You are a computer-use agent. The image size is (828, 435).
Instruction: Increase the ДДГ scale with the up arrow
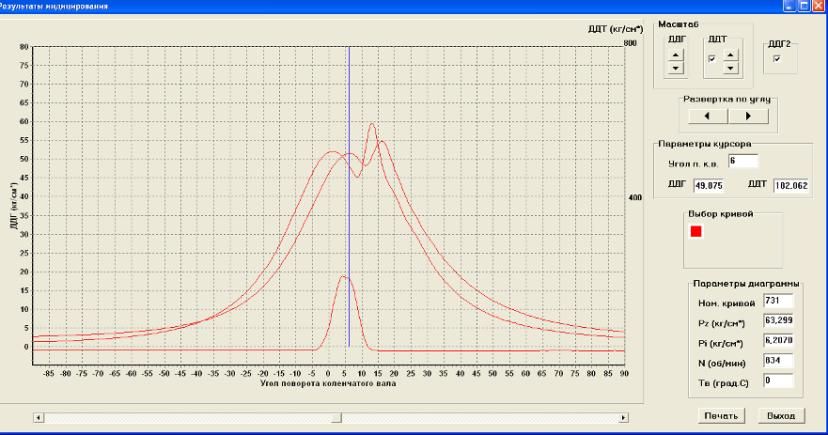[675, 54]
